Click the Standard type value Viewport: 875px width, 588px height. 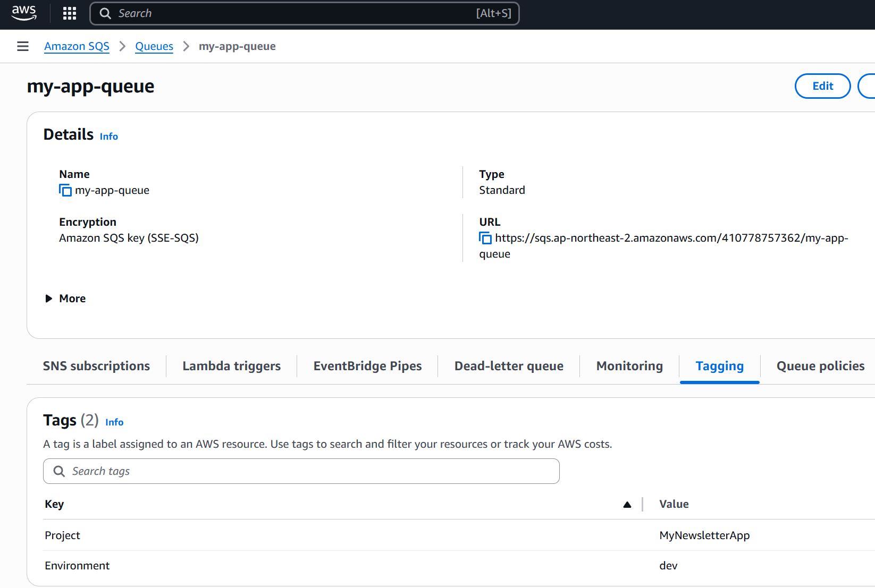pyautogui.click(x=502, y=190)
